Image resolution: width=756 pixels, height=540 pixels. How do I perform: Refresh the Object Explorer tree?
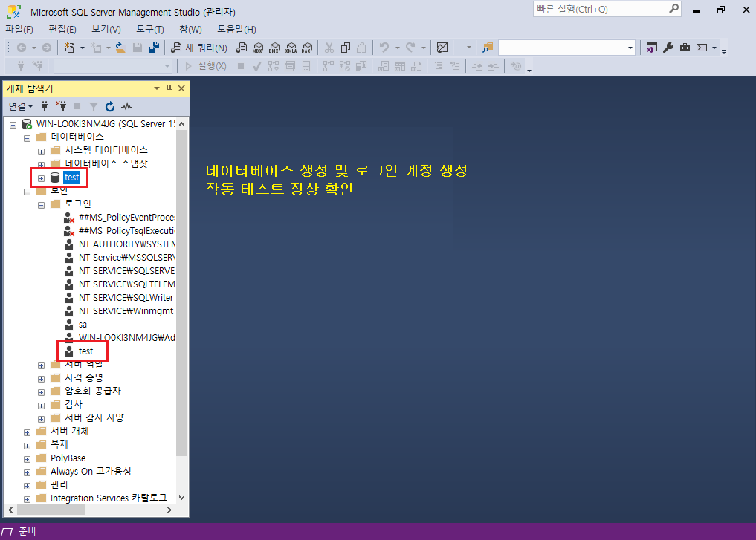110,106
